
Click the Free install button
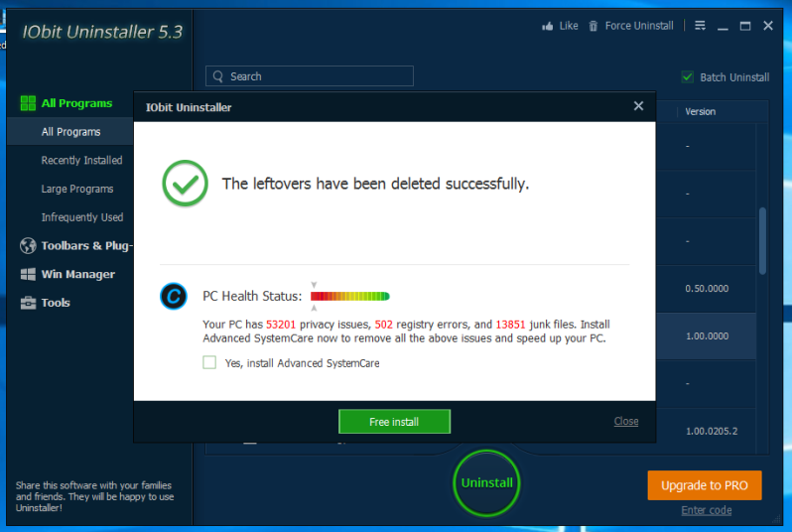(x=394, y=422)
